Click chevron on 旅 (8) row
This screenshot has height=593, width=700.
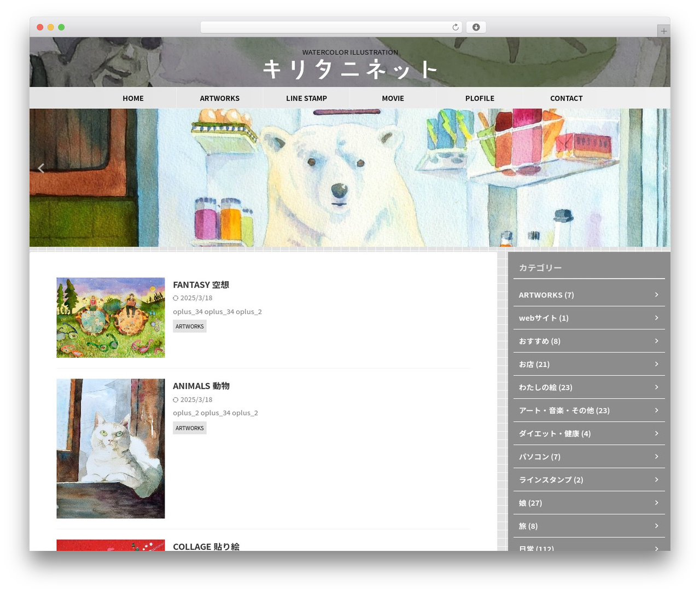pyautogui.click(x=656, y=525)
